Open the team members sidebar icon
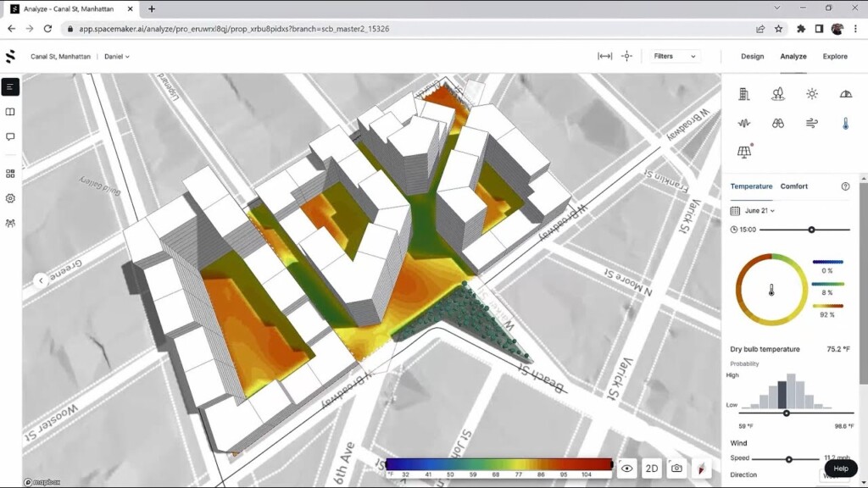Screen dimensions: 868x488 (10, 223)
